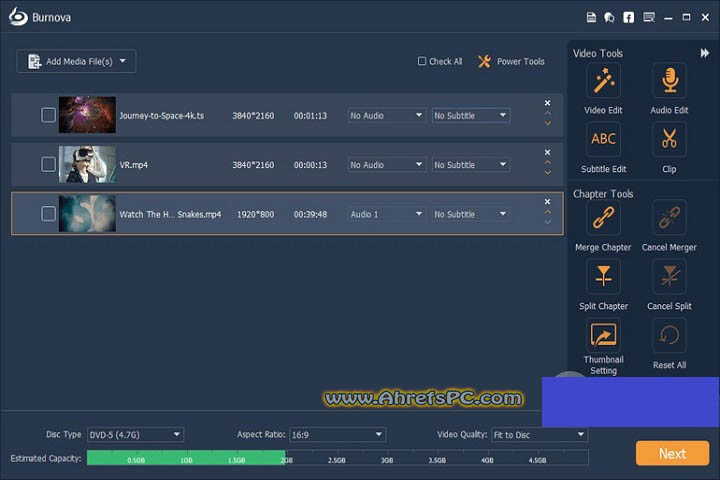Remove VR.mp4 with its X
Viewport: 720px width, 480px height.
(x=547, y=152)
